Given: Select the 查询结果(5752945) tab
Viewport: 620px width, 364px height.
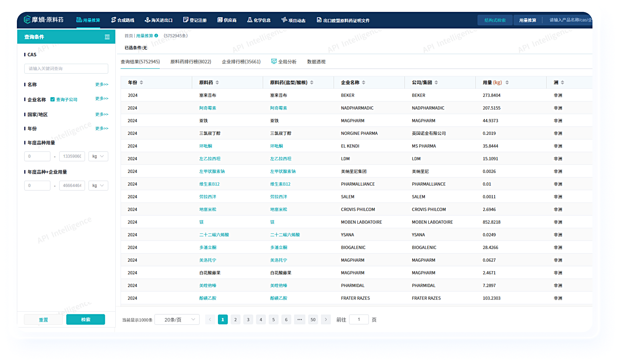Looking at the screenshot, I should (140, 62).
